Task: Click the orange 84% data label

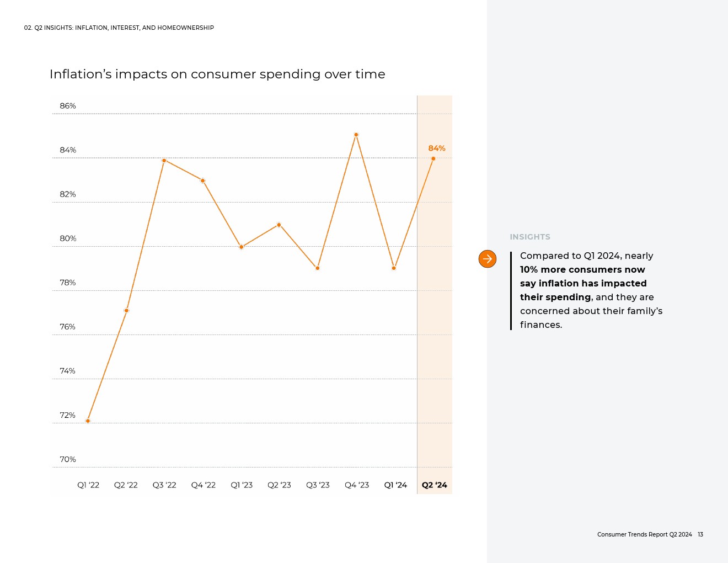Action: click(x=436, y=148)
